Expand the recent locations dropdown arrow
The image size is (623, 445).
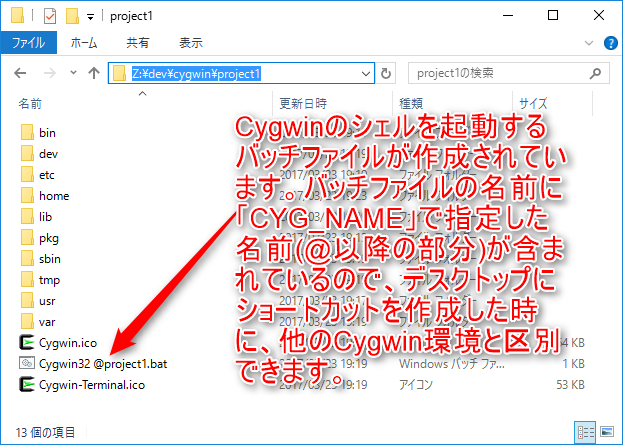70,74
